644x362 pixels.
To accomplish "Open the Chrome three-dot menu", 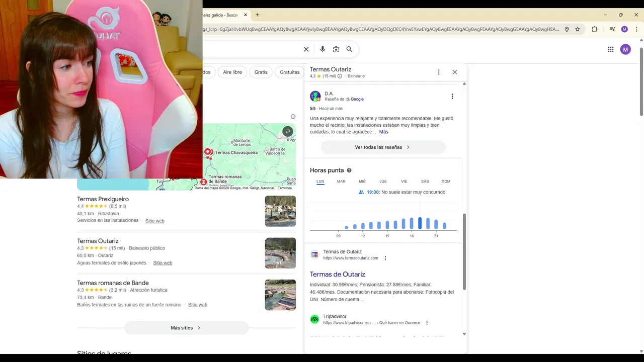I will (636, 29).
